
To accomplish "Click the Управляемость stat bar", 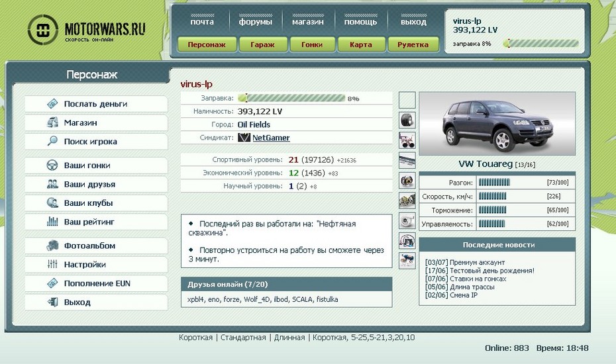I will [492, 224].
